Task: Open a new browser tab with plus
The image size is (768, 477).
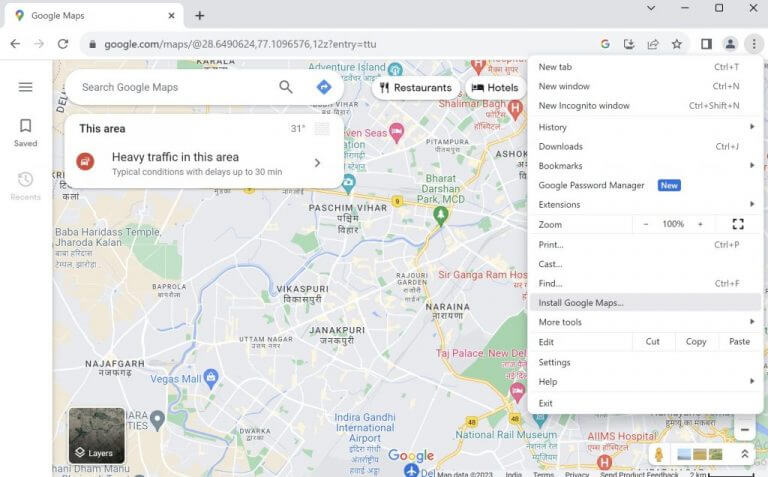Action: (x=199, y=16)
